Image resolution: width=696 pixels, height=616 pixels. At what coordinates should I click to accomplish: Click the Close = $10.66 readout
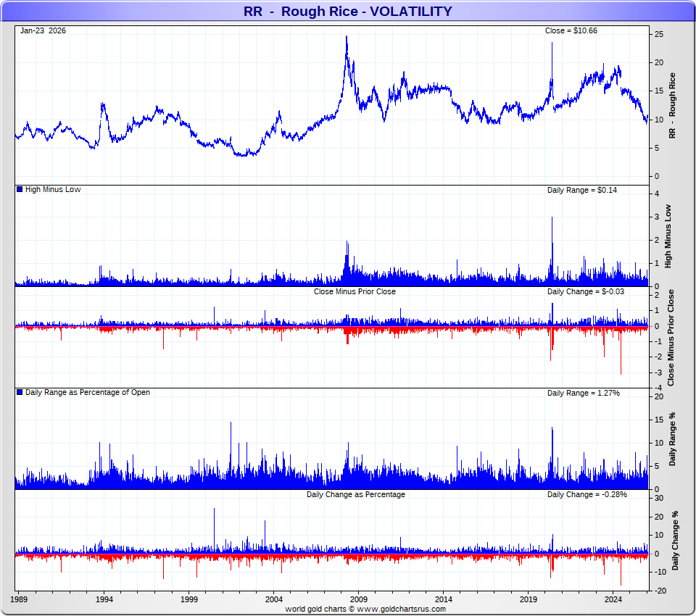(x=571, y=30)
